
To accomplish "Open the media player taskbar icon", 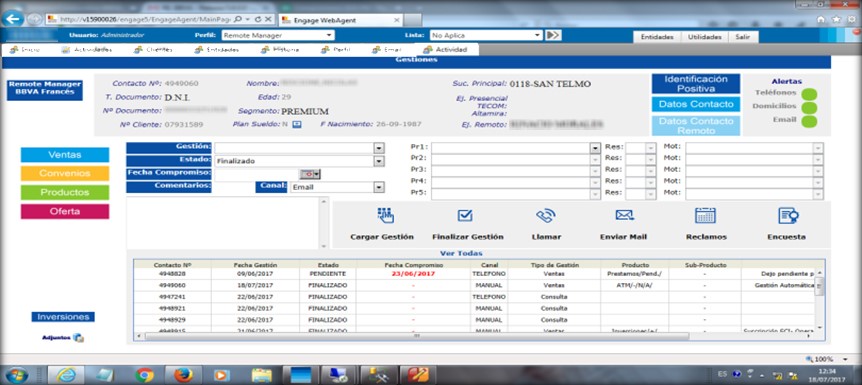I will [222, 375].
